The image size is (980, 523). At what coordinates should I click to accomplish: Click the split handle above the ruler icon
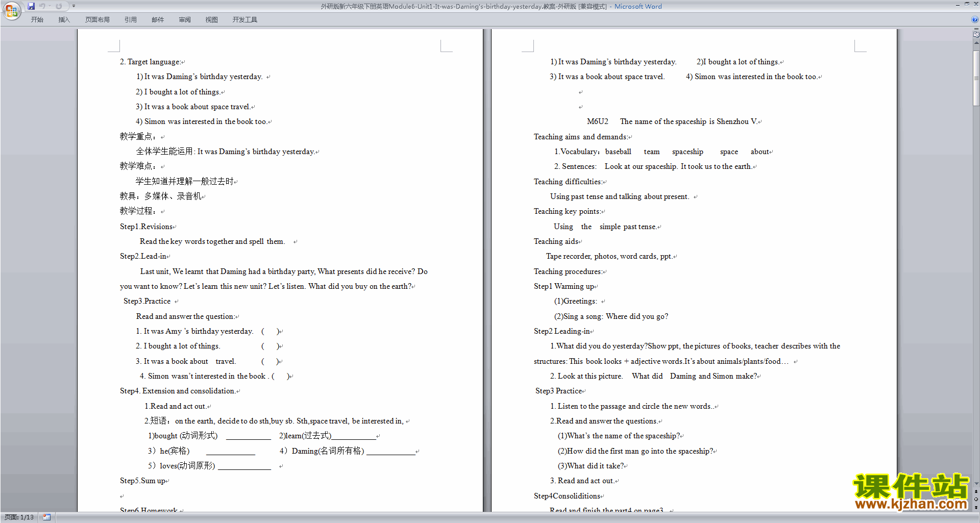tap(976, 30)
